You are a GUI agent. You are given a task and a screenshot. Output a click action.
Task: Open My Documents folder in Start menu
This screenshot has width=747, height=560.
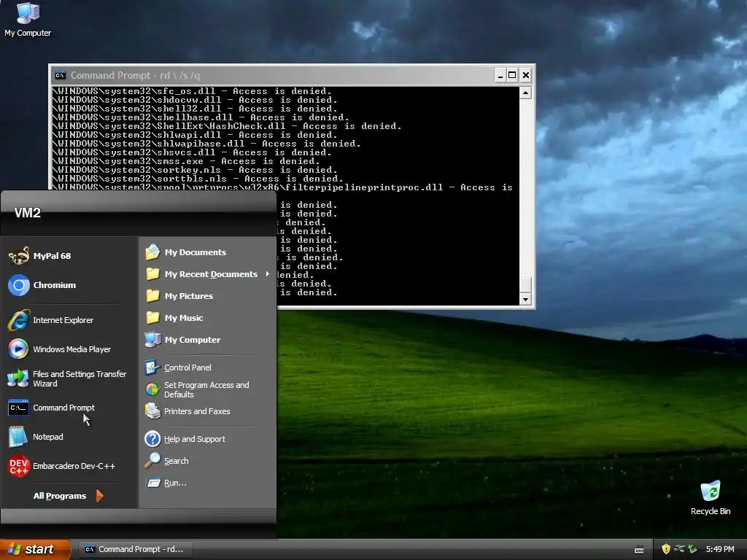[186, 252]
